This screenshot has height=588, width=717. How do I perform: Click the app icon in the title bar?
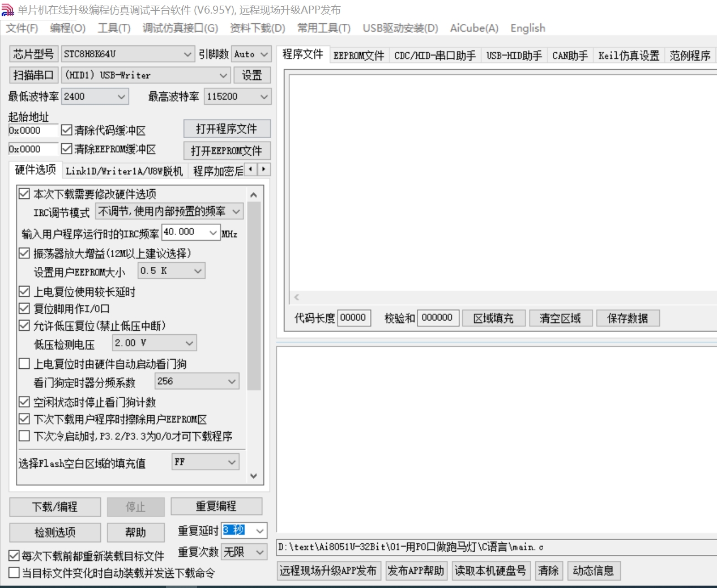point(7,10)
